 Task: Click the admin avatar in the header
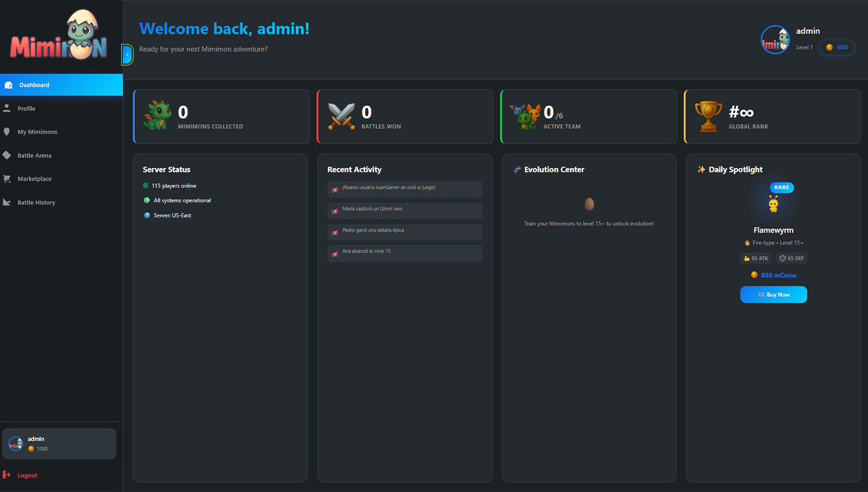(x=775, y=40)
